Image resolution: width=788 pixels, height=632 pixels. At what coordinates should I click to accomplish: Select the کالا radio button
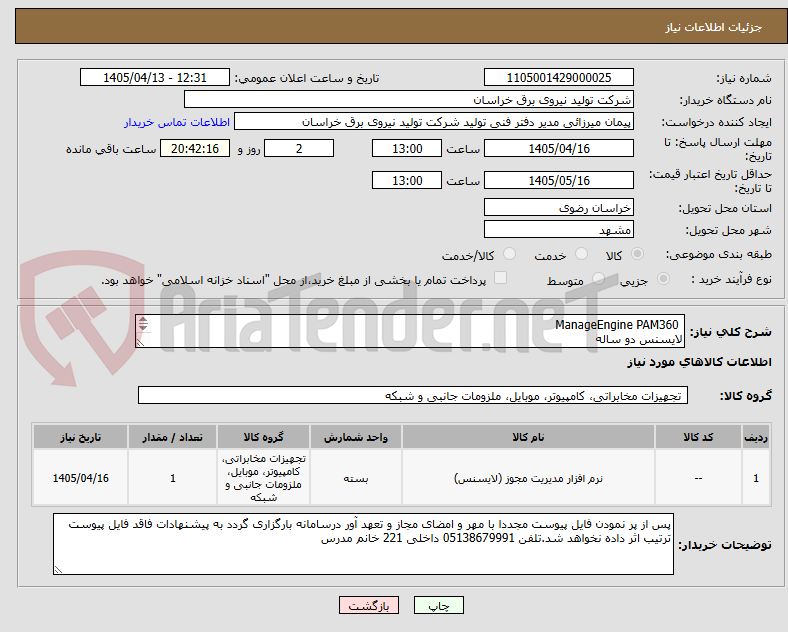click(637, 254)
